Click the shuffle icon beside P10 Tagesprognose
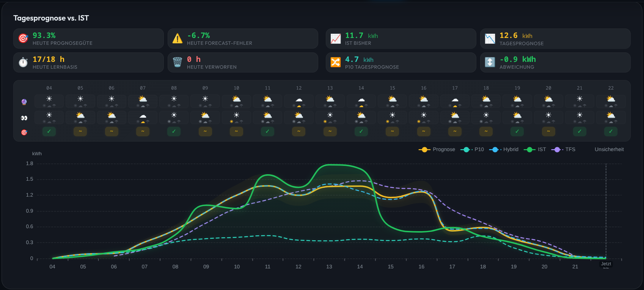 pos(336,62)
